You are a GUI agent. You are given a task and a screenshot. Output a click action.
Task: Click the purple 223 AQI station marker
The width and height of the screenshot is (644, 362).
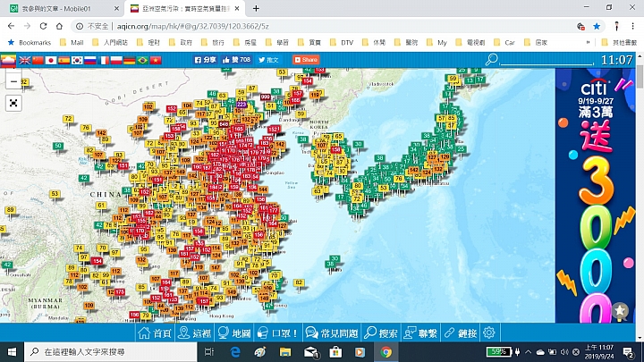(241, 105)
